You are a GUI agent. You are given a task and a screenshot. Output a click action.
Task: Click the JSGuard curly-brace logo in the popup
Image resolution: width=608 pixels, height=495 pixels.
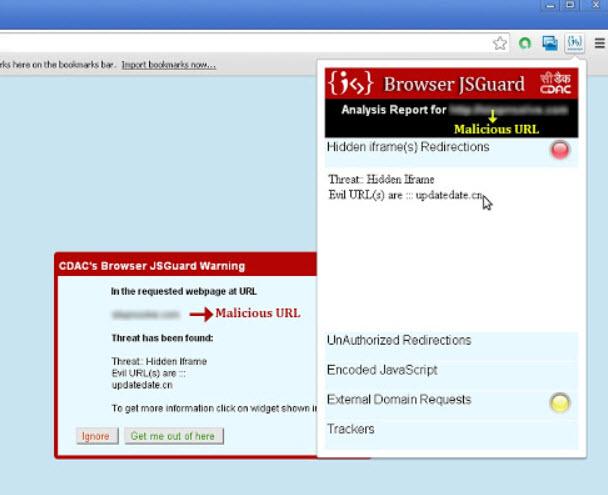click(350, 83)
